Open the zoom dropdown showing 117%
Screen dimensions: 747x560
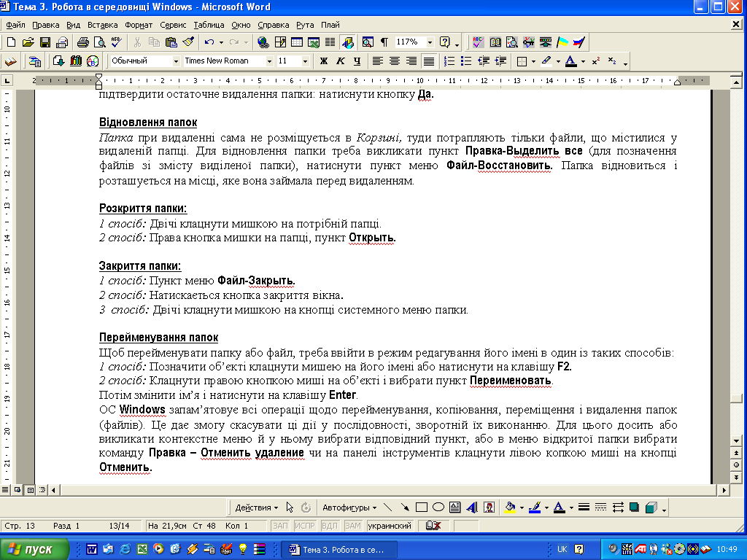(x=430, y=42)
